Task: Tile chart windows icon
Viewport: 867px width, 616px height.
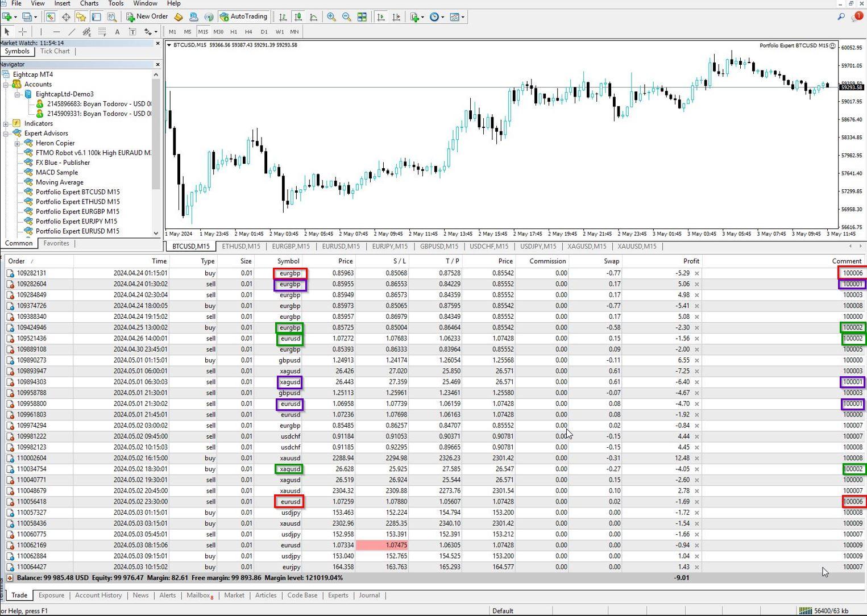Action: pos(362,17)
